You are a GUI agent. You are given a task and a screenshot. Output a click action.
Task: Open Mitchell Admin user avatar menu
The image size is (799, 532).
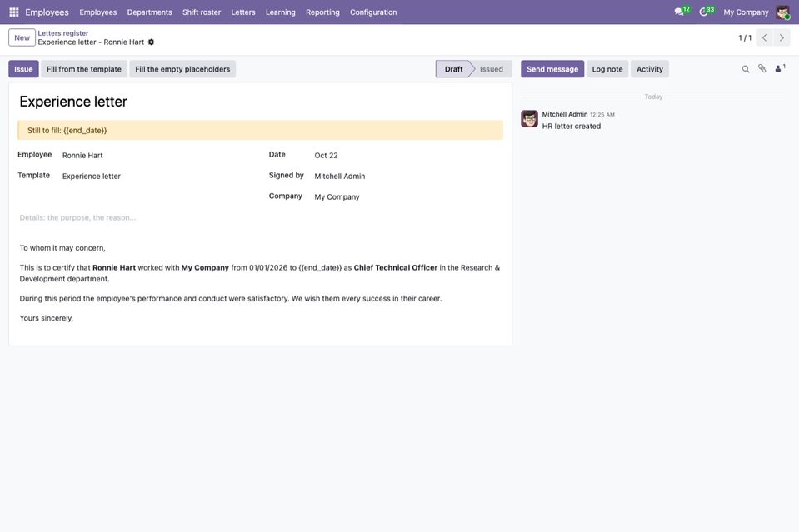click(782, 12)
